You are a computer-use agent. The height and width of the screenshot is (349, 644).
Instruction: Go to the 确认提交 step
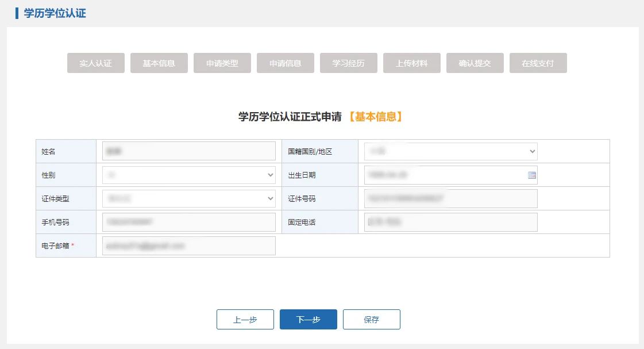point(475,63)
